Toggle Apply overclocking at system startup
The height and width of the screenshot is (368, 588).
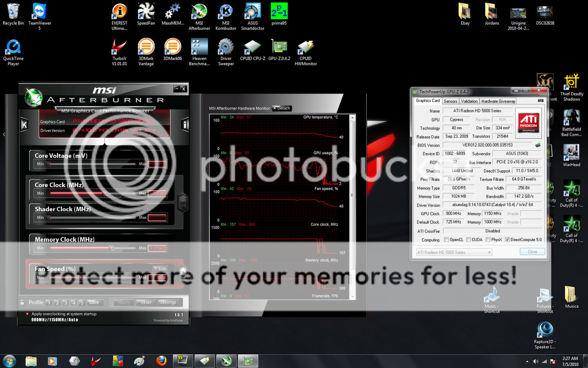click(27, 314)
